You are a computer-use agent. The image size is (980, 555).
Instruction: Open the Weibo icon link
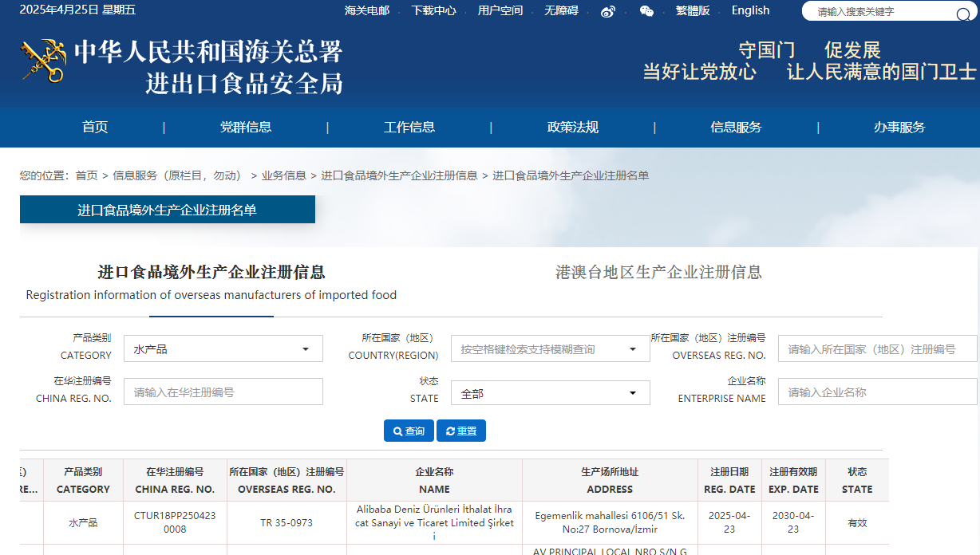(608, 11)
